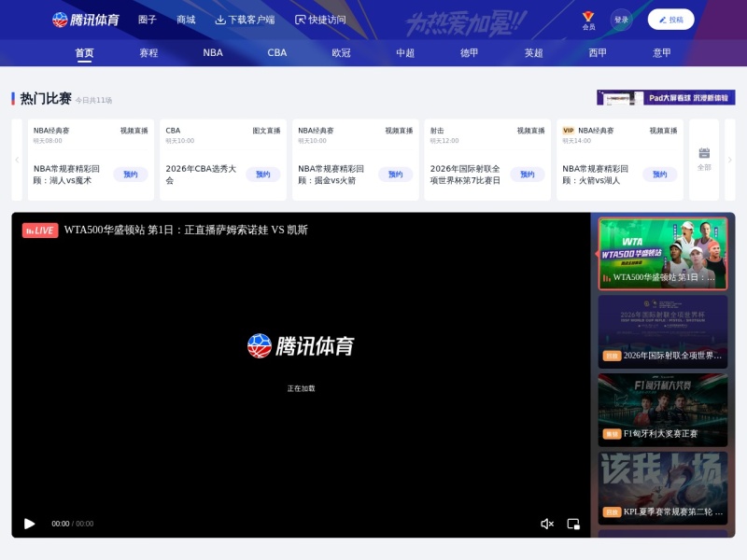Switch to the 欧冠 tab

pos(341,53)
